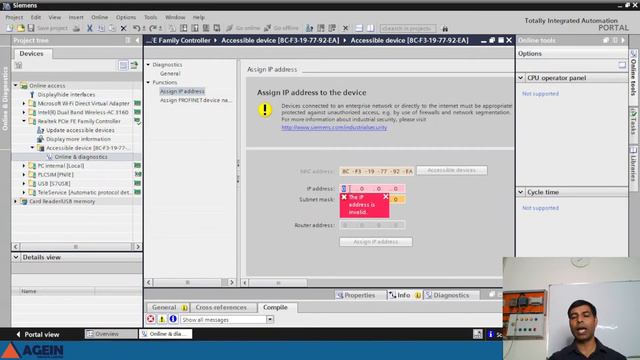Screen dimensions: 640x360
Task: Collapse the Details view section
Action: click(16, 257)
